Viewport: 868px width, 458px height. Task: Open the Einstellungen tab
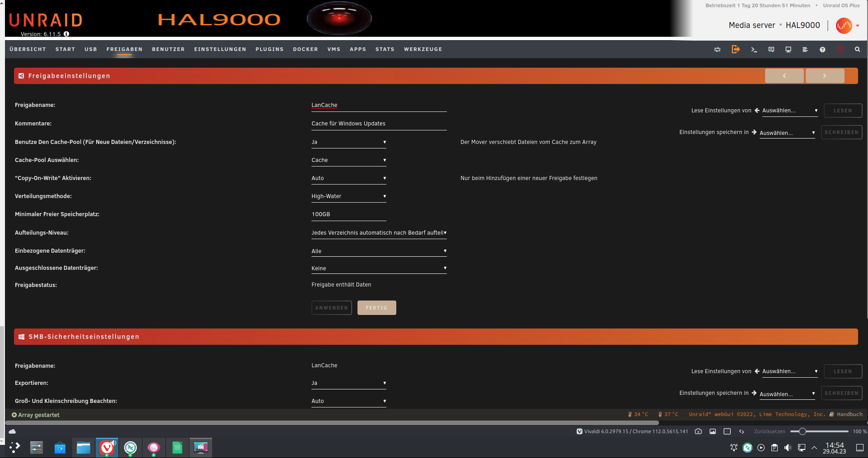tap(220, 49)
